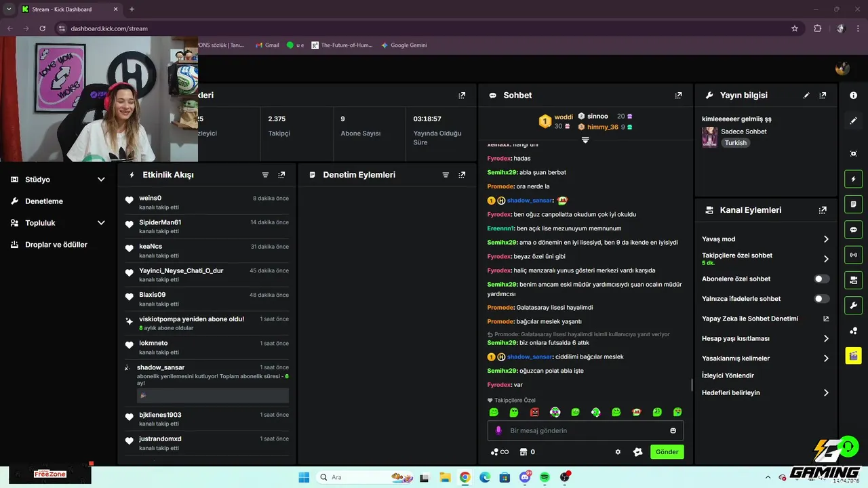Pop out the Denetim Eylemleri panel
868x488 pixels.
coord(462,175)
